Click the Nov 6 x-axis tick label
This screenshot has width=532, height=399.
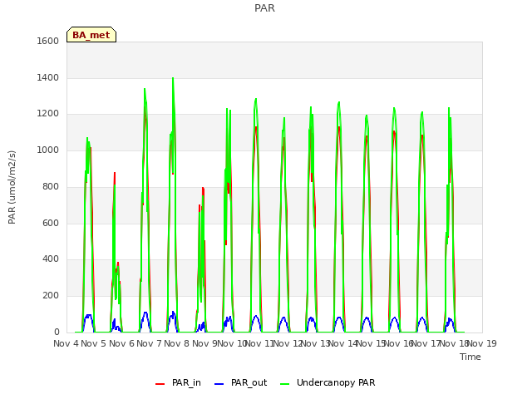122,343
